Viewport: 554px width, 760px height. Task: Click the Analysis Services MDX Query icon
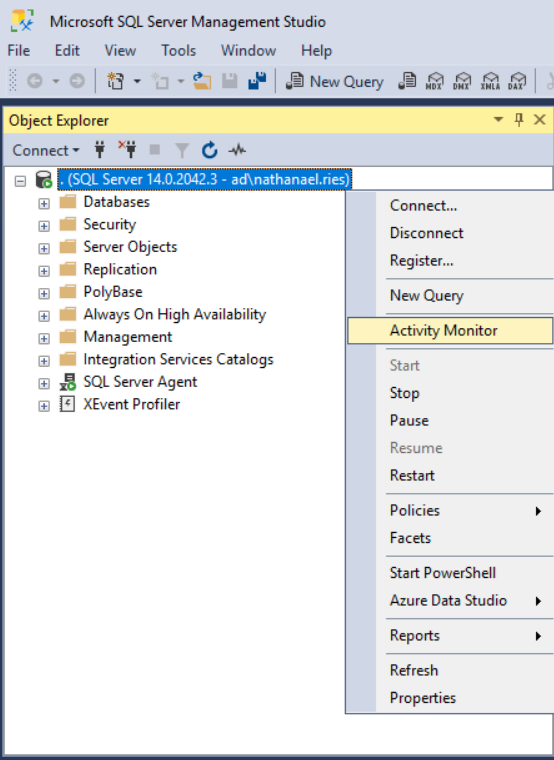434,81
